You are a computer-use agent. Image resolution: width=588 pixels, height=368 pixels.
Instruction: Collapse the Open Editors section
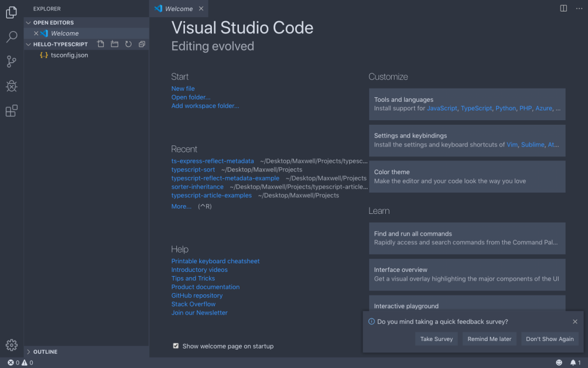[29, 22]
